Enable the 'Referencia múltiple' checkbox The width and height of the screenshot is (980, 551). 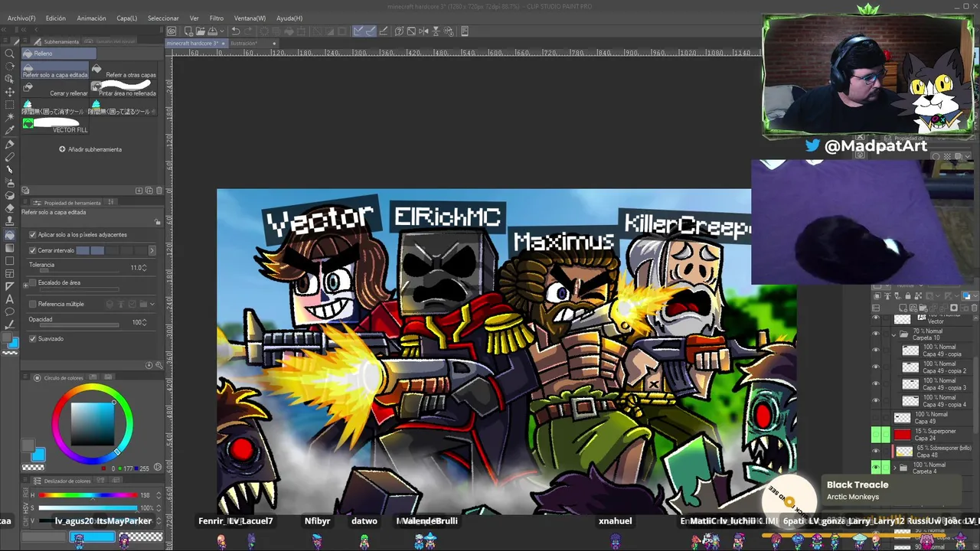click(32, 305)
